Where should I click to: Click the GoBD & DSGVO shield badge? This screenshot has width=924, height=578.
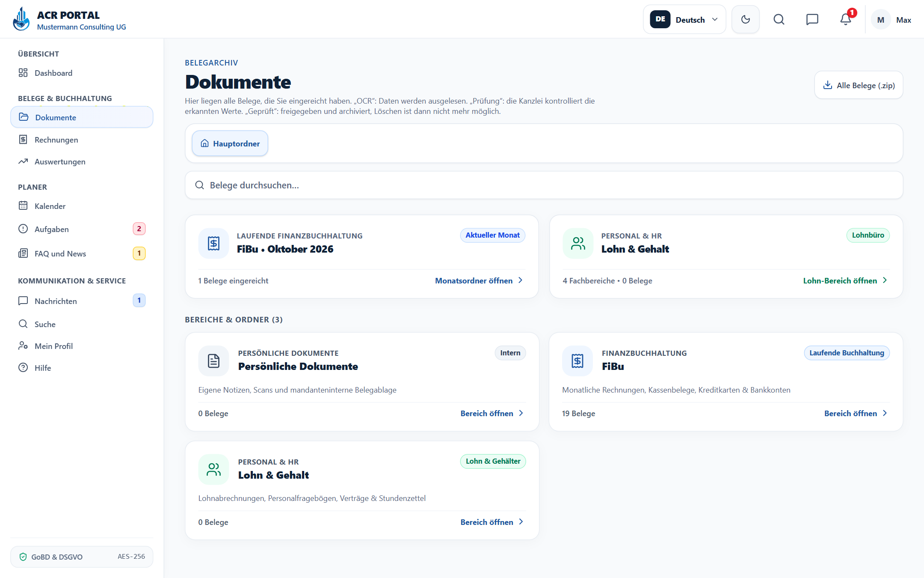click(82, 557)
